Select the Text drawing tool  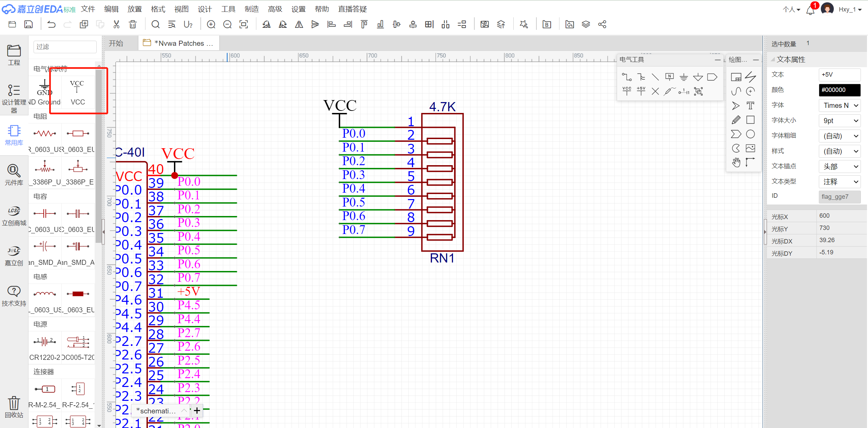point(750,106)
